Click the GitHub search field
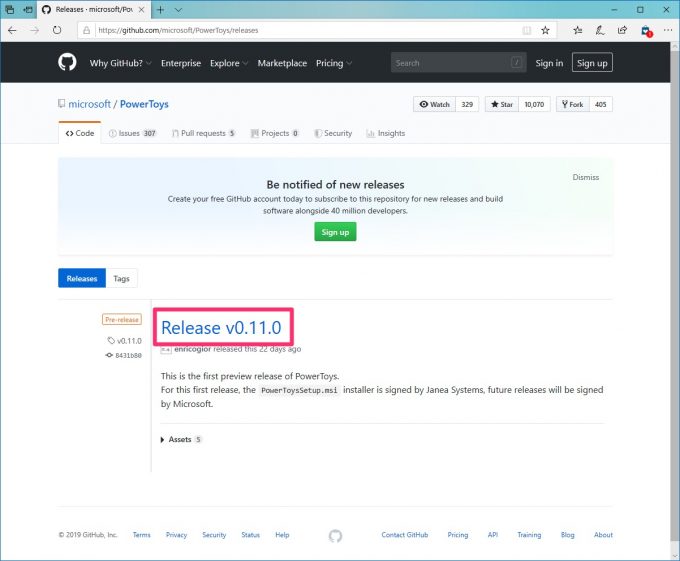 458,63
